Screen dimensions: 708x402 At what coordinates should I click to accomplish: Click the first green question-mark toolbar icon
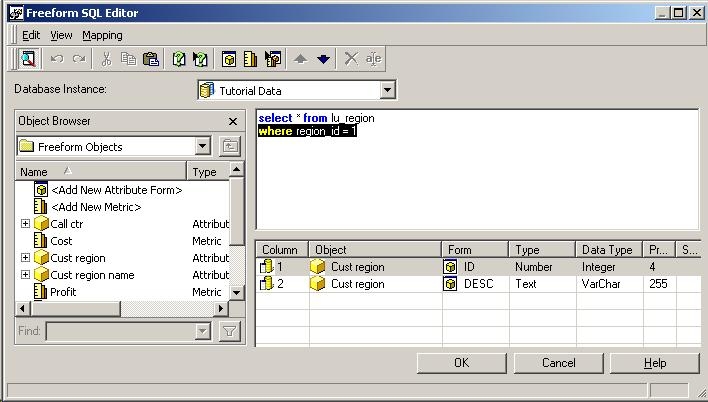point(178,59)
